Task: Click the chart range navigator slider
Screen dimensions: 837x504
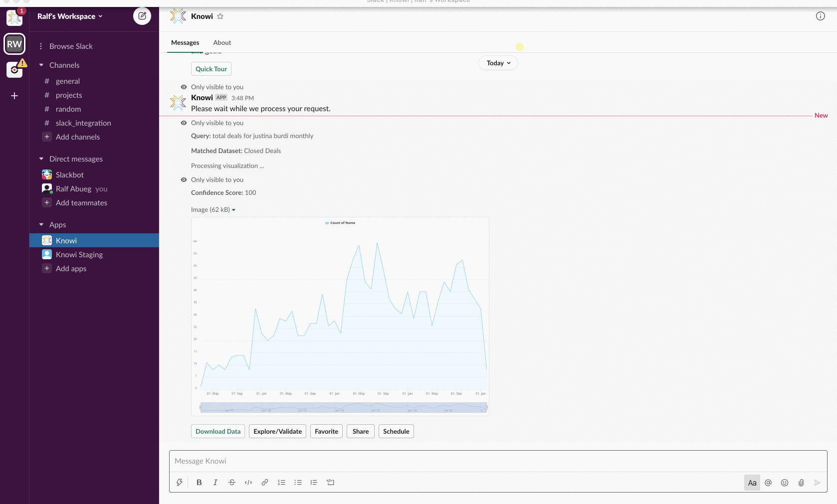Action: (343, 408)
